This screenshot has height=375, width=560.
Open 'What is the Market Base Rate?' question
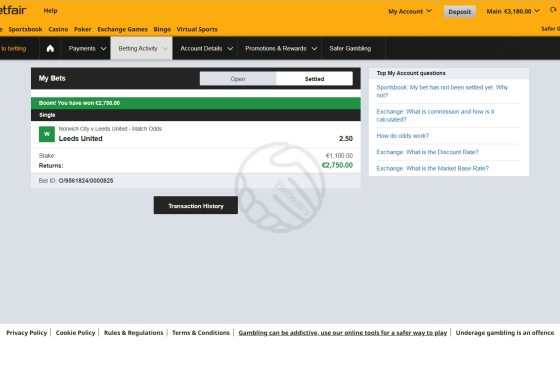click(x=432, y=168)
